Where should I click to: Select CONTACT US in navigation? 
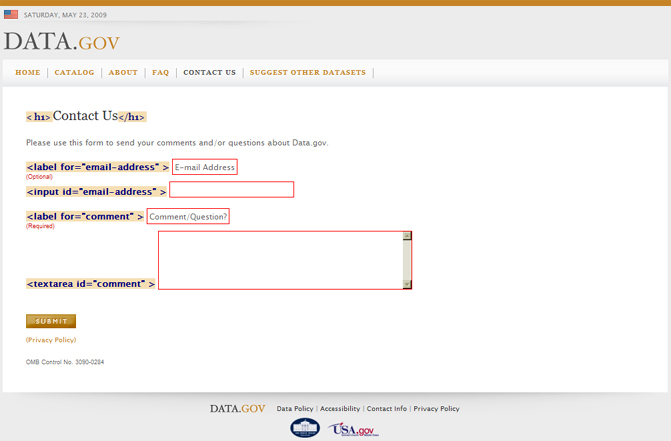[x=210, y=72]
